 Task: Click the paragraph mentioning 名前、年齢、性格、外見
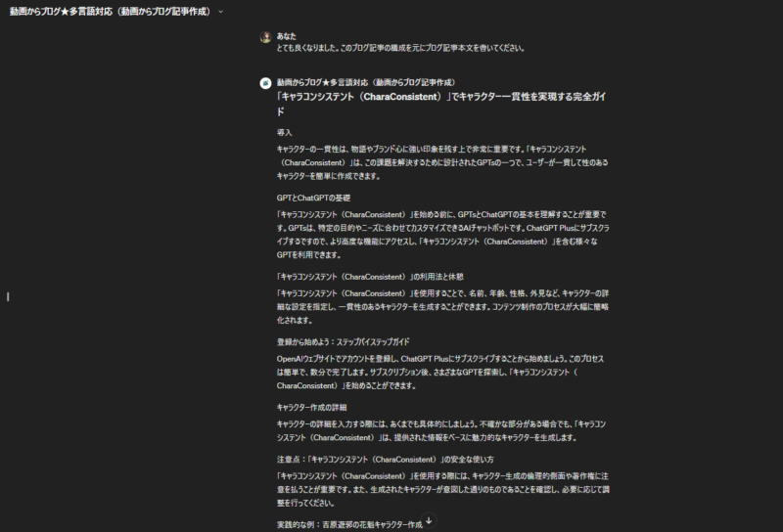pyautogui.click(x=443, y=307)
